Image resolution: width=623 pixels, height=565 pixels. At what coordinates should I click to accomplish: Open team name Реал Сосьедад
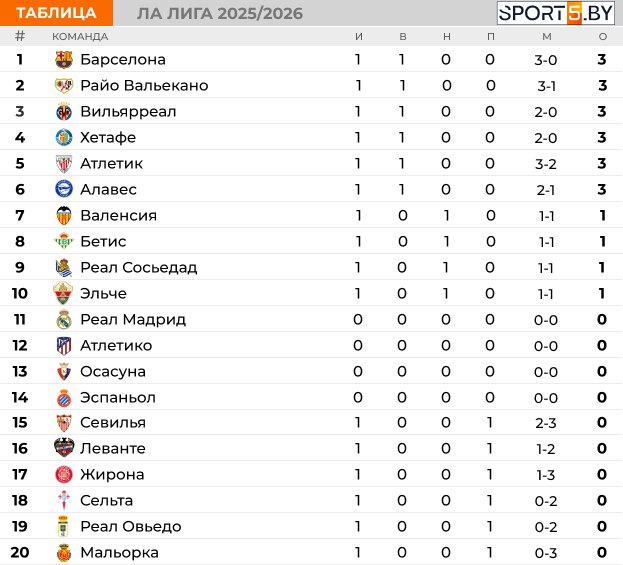pos(139,268)
